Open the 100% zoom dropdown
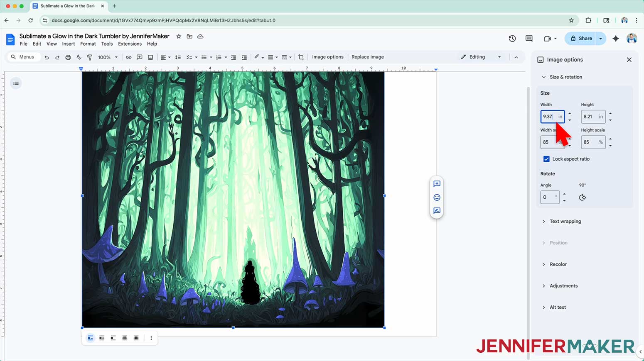644x361 pixels. pyautogui.click(x=108, y=57)
